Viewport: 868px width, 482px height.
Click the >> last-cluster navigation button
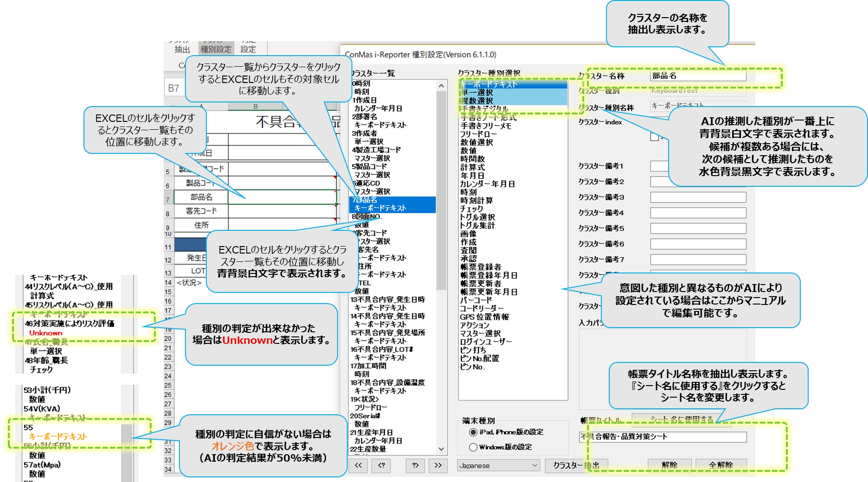[438, 465]
